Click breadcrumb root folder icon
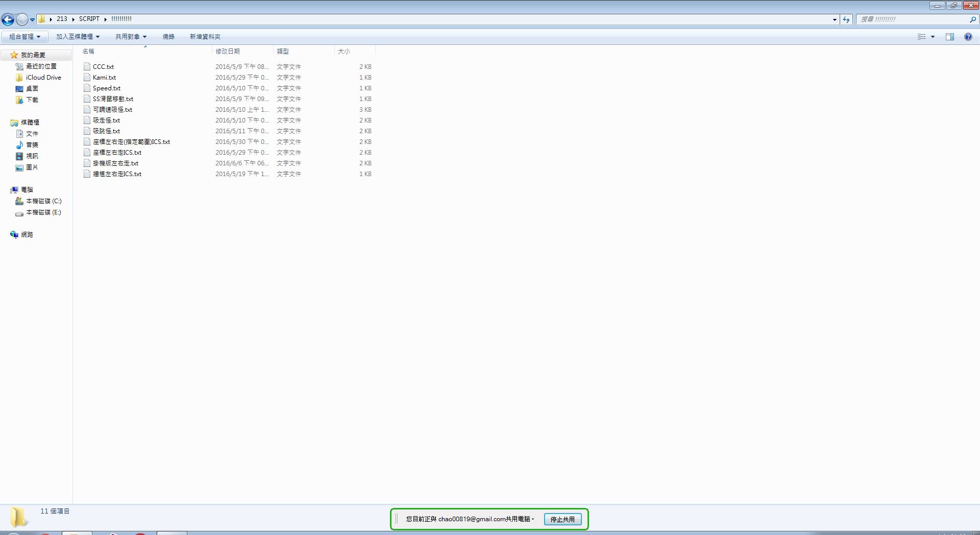This screenshot has width=980, height=535. 42,19
